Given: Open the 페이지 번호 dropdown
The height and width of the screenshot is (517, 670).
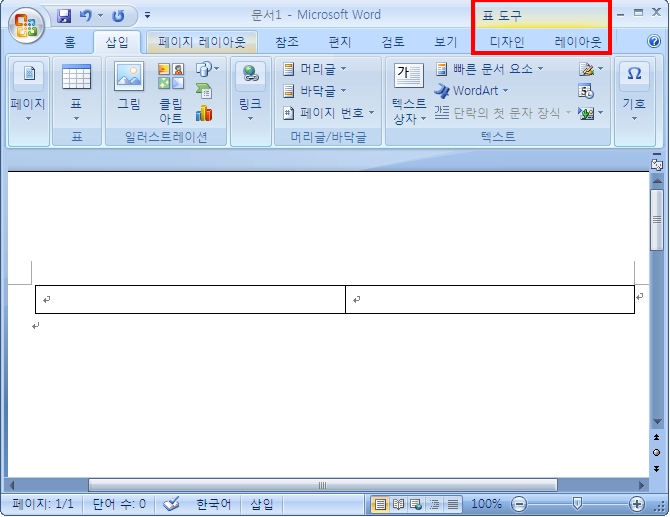Looking at the screenshot, I should click(x=329, y=113).
